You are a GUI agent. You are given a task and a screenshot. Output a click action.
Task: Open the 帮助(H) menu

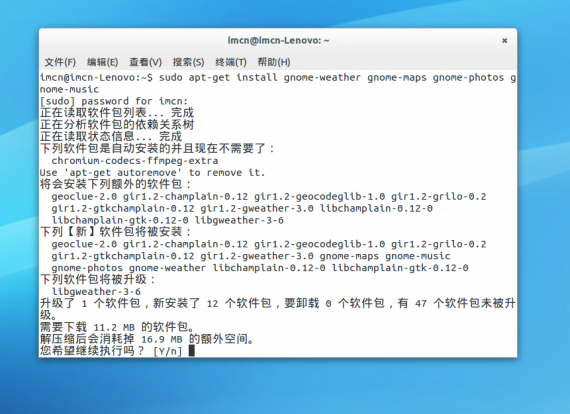pos(274,62)
